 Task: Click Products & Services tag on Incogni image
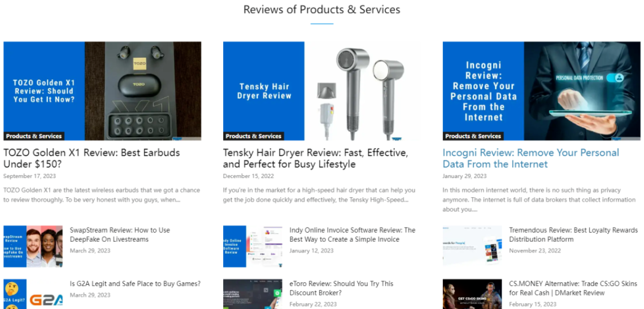pos(473,136)
